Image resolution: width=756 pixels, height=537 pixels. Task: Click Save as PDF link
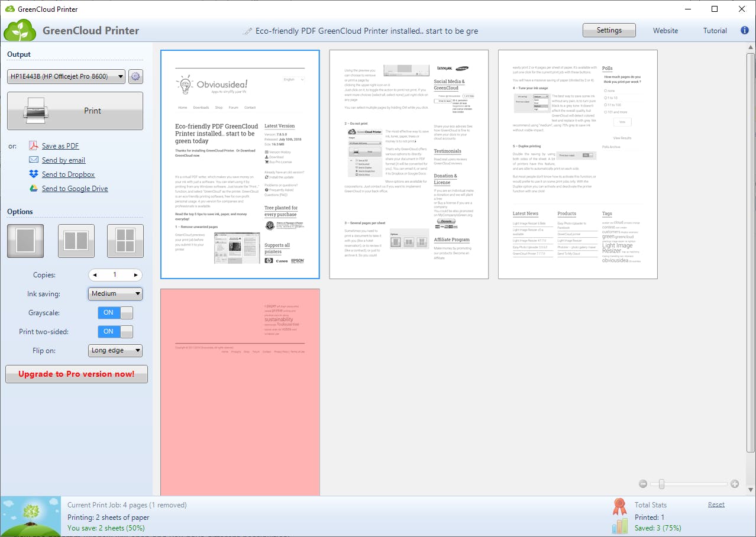tap(60, 146)
